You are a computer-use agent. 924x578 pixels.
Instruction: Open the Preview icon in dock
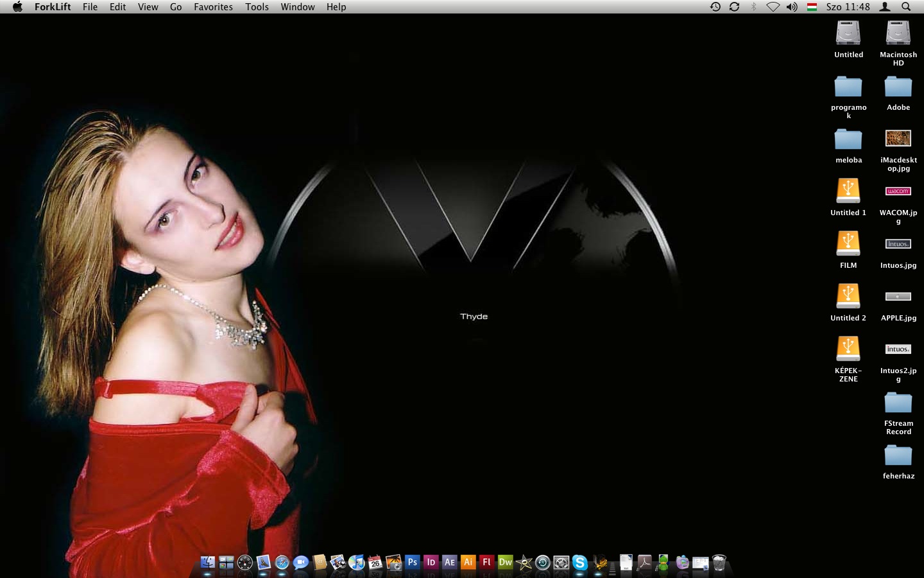click(338, 563)
